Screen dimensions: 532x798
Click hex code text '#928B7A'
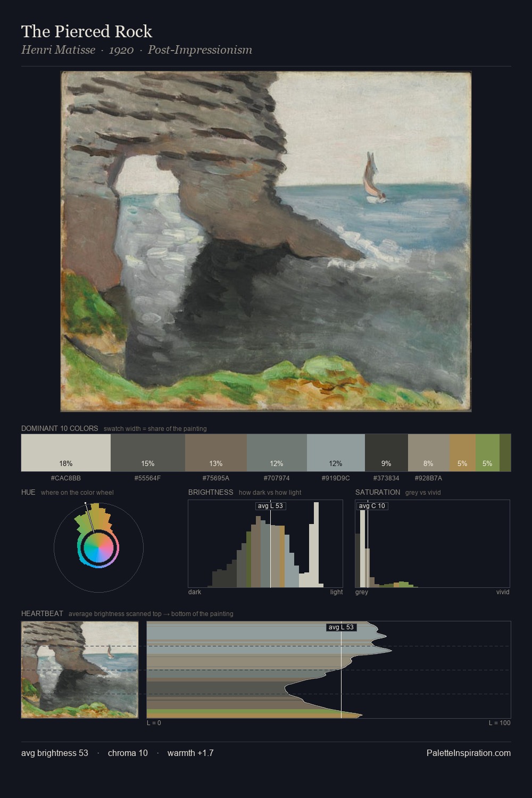(428, 478)
